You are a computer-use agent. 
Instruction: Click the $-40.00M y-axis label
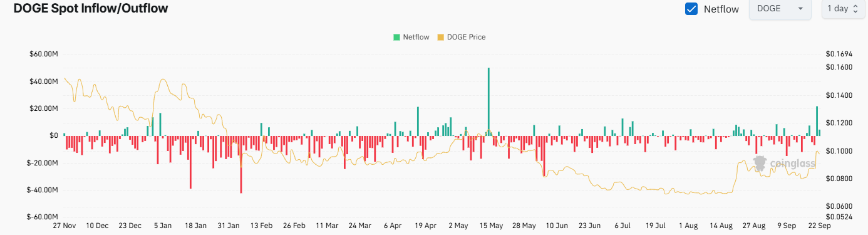coord(42,190)
